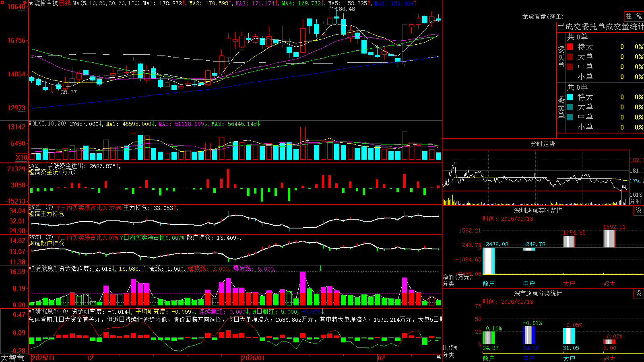Switch order view to 笔 (tick) mode
644x362 pixels.
[639, 16]
